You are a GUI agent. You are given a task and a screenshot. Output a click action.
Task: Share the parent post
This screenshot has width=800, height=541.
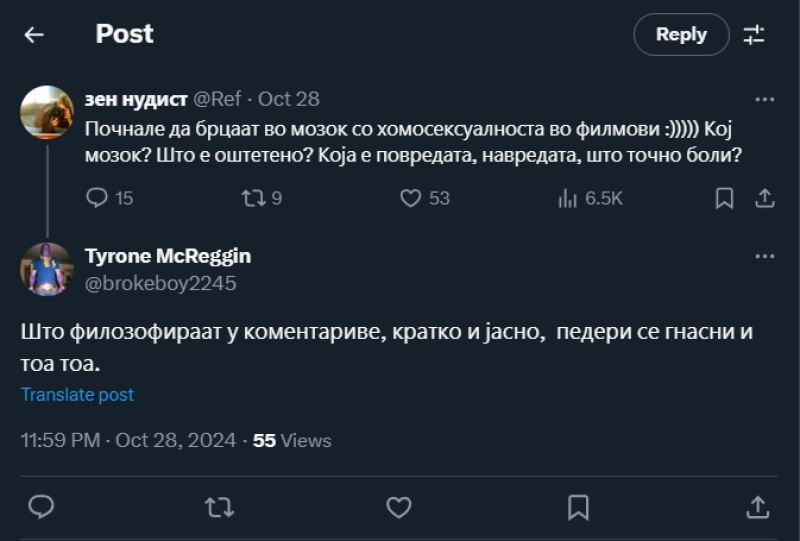[764, 198]
